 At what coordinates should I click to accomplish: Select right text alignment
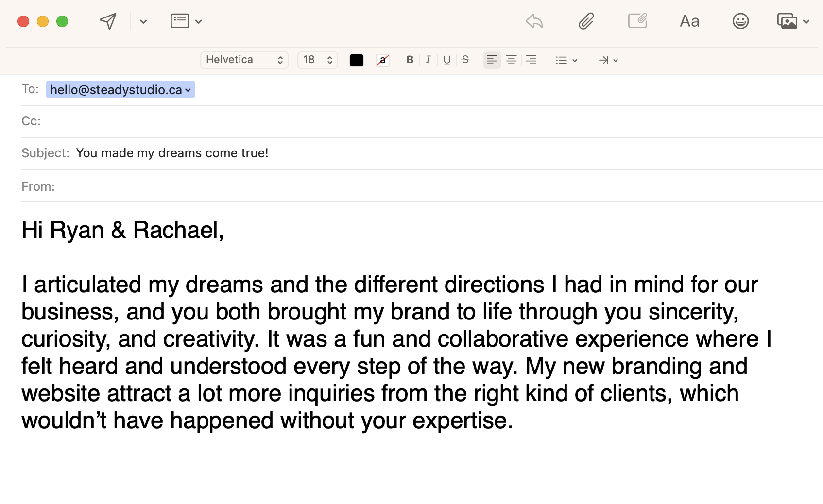[531, 60]
